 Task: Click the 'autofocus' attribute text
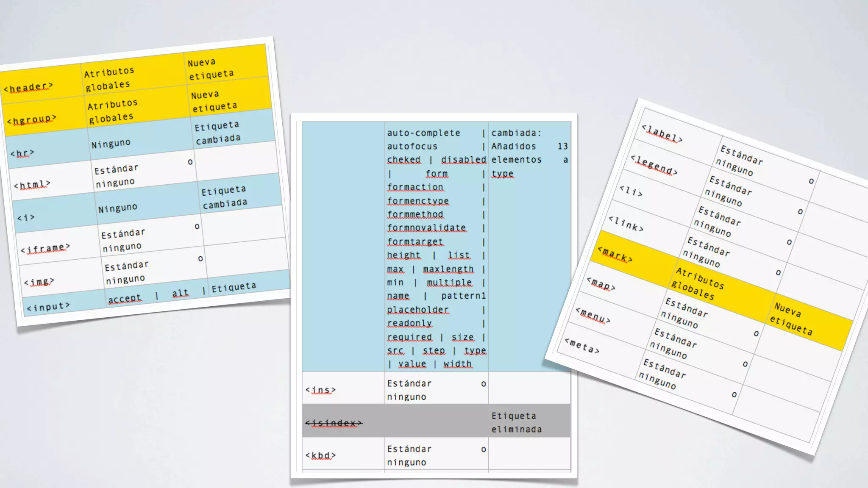coord(412,146)
